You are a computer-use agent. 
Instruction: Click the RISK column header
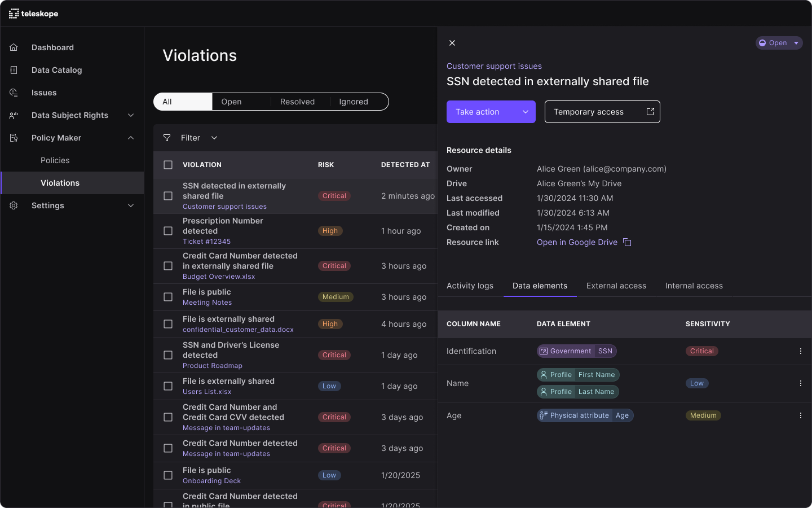[x=326, y=165]
